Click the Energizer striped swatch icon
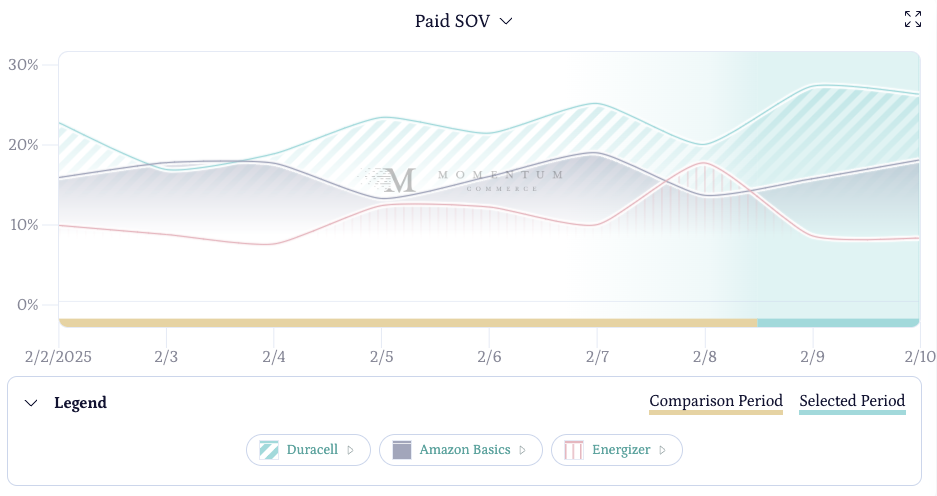937x496 pixels. 574,450
